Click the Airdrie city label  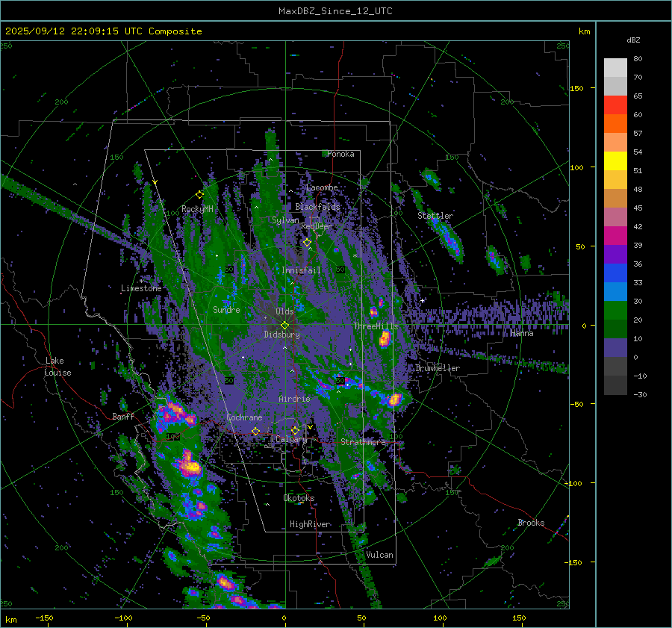click(x=294, y=399)
